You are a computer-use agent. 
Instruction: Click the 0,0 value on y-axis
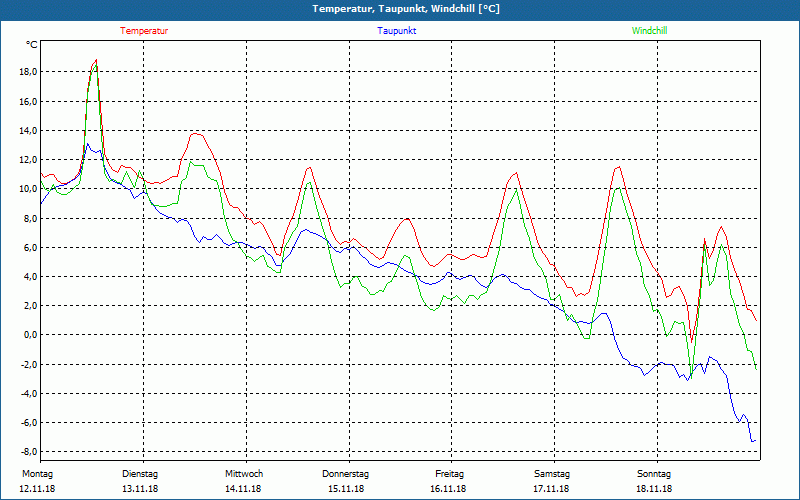pyautogui.click(x=30, y=335)
